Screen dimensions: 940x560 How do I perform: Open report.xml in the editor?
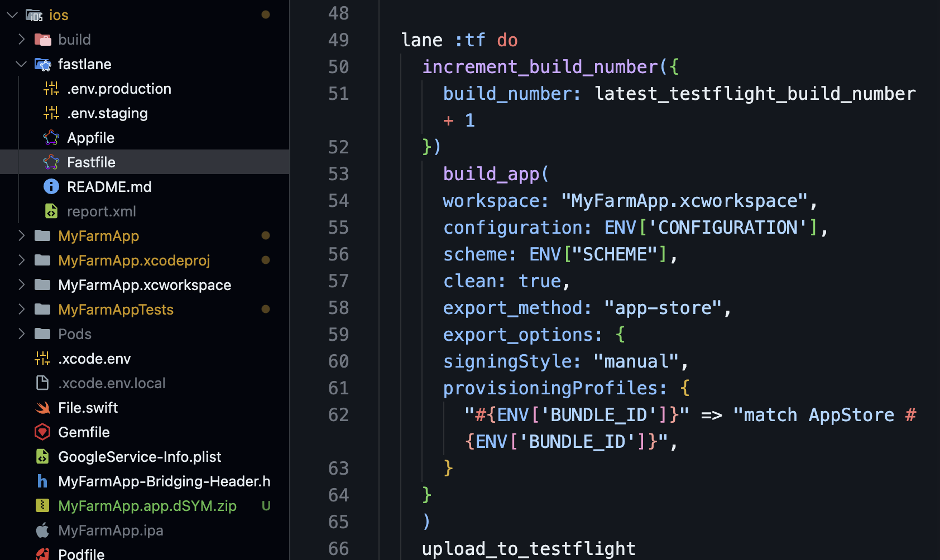click(x=101, y=211)
